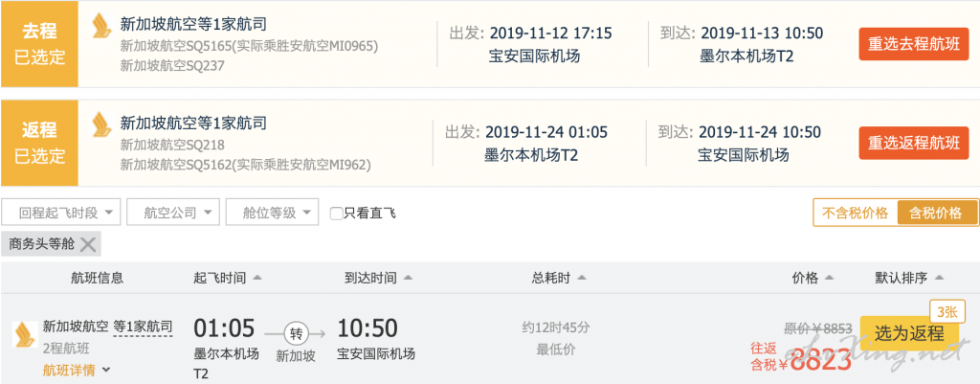The width and height of the screenshot is (980, 384).
Task: Click Singapore Airlines logo in 返程 row
Action: [101, 124]
